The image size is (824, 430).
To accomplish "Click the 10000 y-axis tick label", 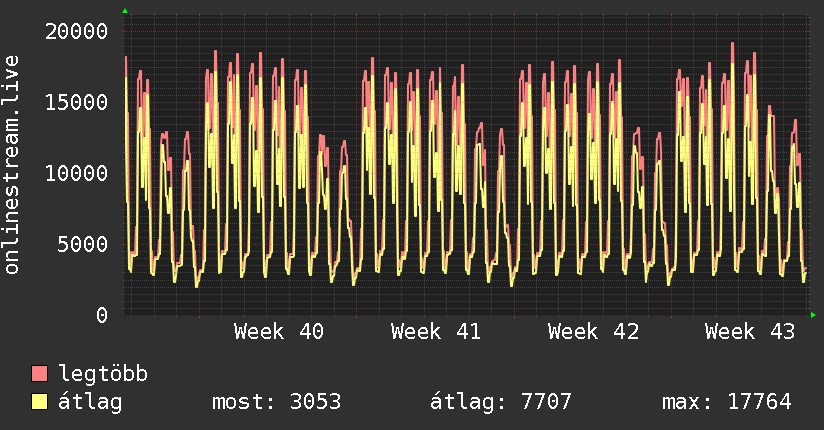I will pyautogui.click(x=76, y=173).
